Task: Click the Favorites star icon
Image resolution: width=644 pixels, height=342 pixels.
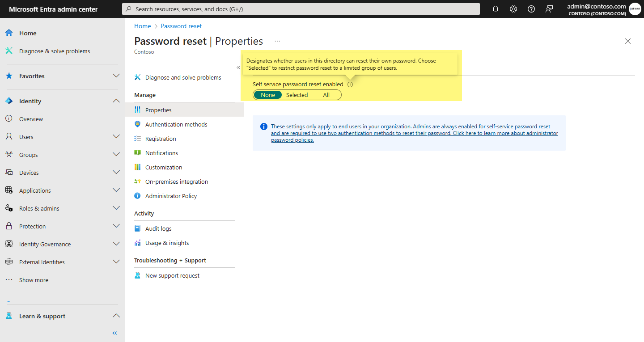Action: pos(9,76)
